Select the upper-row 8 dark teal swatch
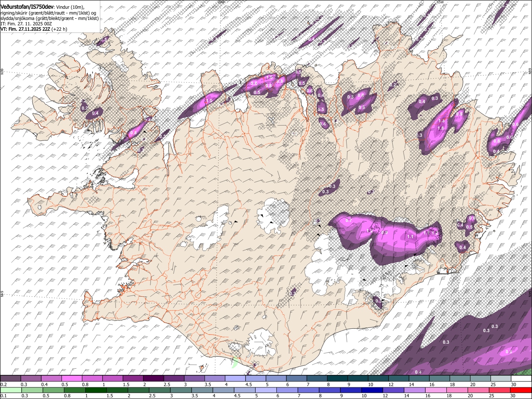532x399 pixels. click(337, 379)
